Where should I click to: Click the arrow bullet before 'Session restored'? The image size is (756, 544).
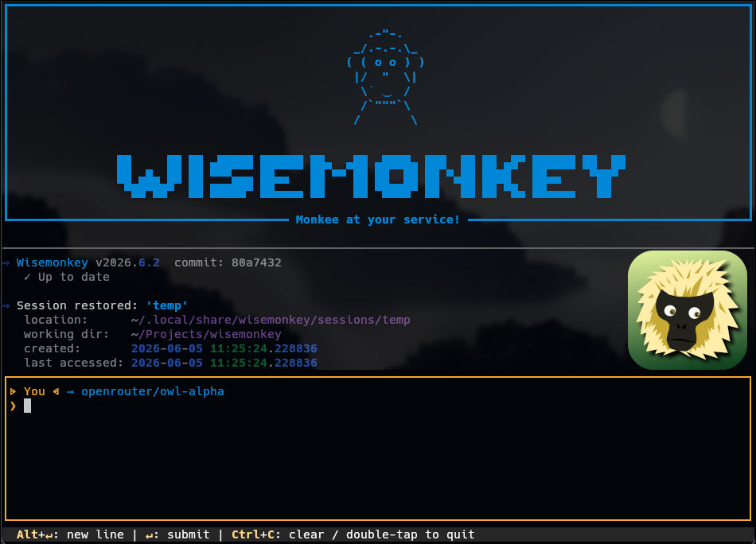click(x=6, y=306)
